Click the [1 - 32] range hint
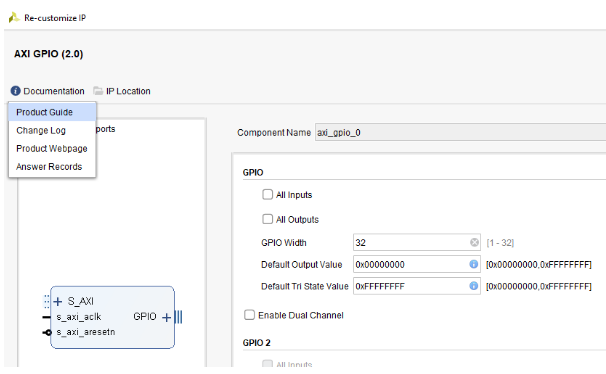Viewport: 606px width, 374px height. click(500, 243)
